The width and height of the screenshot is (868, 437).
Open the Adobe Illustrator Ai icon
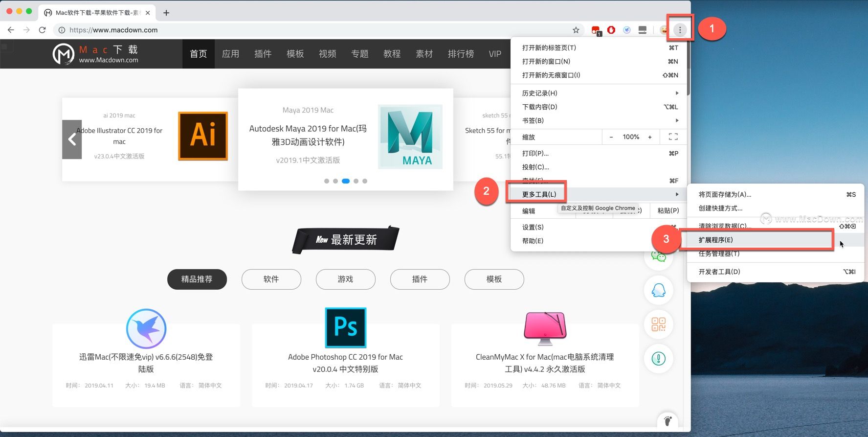tap(203, 136)
